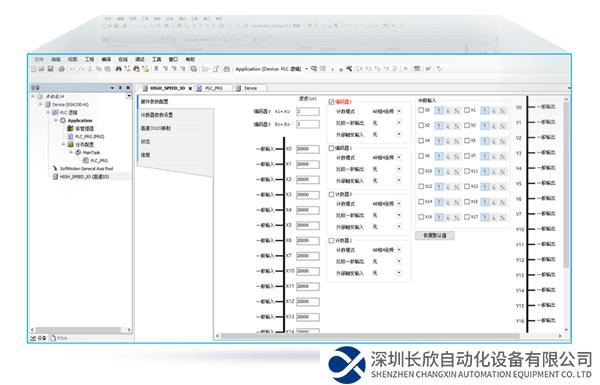Click the Login icon beside the Application selector
The width and height of the screenshot is (600, 385).
click(314, 69)
